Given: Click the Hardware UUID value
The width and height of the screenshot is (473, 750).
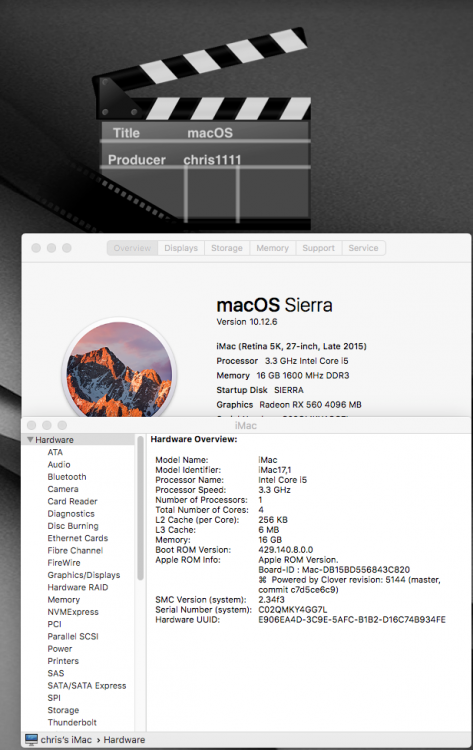Looking at the screenshot, I should [352, 619].
